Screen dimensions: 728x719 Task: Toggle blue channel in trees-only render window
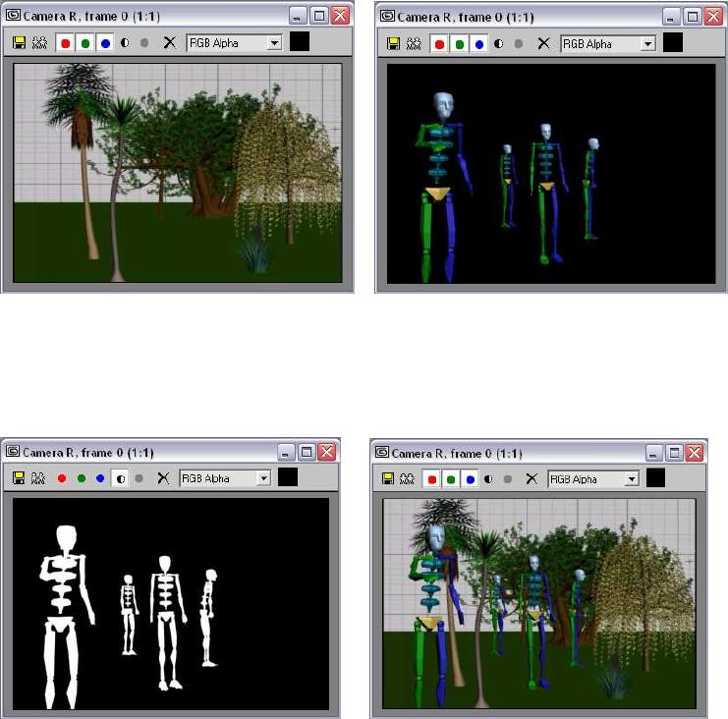[x=105, y=43]
